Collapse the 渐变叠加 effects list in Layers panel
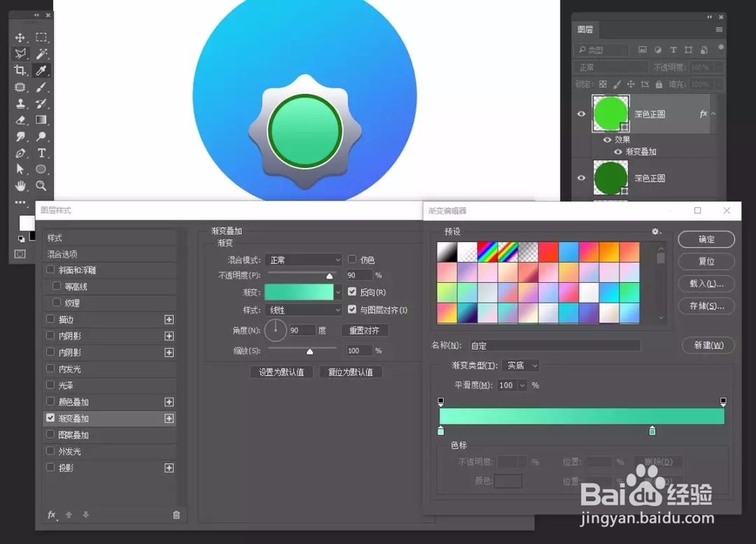The image size is (756, 544). tap(714, 113)
